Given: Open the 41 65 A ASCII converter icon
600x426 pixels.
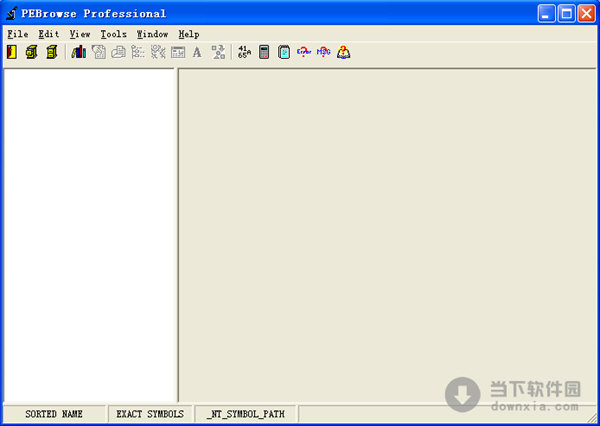Looking at the screenshot, I should click(244, 52).
